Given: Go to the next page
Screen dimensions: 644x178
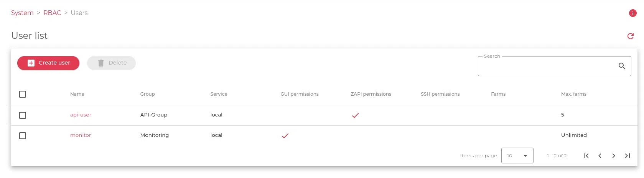Looking at the screenshot, I should 614,156.
